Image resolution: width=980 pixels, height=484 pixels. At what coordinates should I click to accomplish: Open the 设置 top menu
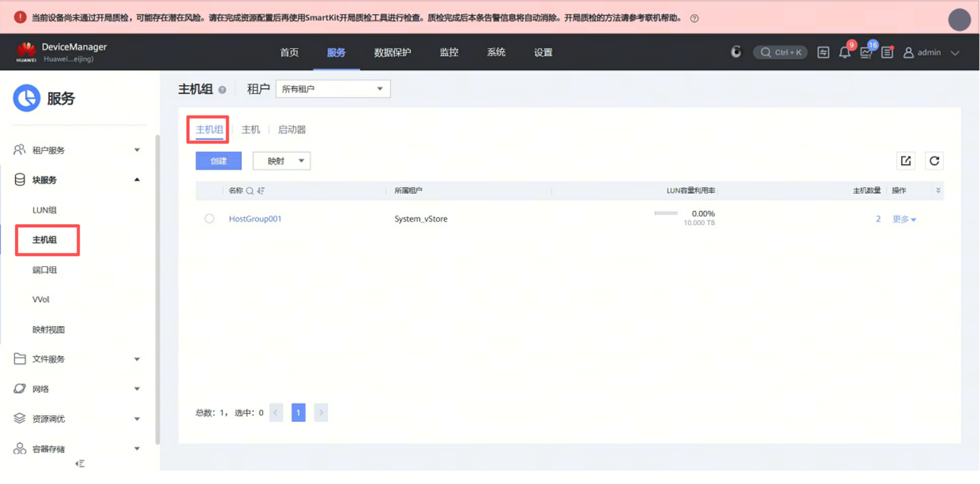[543, 52]
